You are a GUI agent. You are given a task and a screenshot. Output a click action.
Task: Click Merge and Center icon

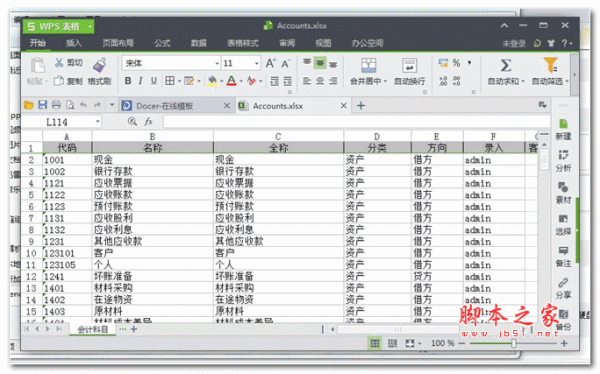click(368, 65)
